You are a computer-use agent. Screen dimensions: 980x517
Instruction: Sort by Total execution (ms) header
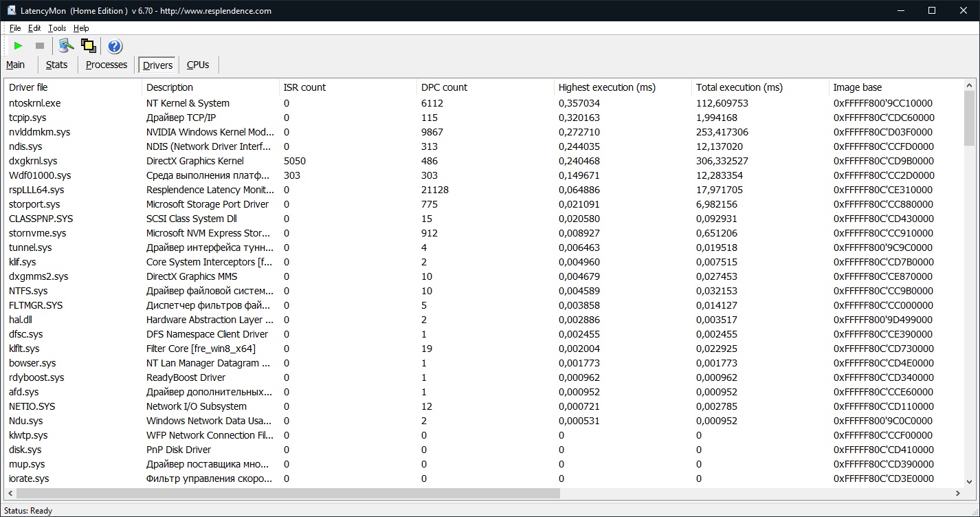click(x=760, y=87)
